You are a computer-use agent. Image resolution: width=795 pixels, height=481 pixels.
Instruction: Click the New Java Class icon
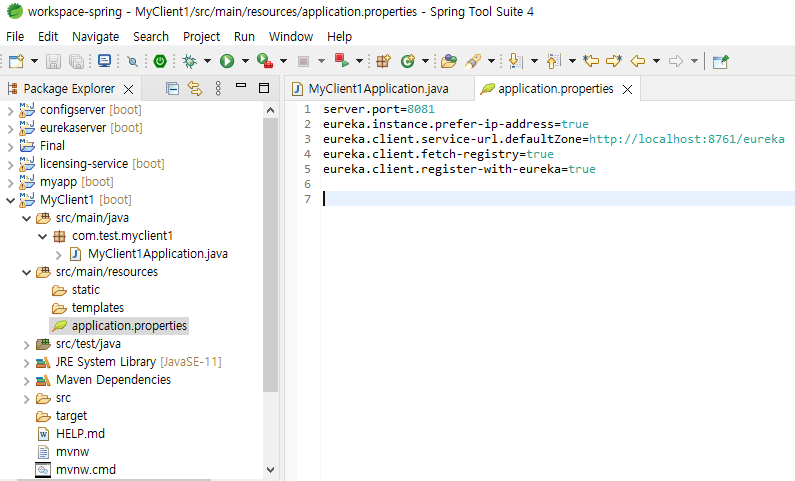pyautogui.click(x=407, y=61)
